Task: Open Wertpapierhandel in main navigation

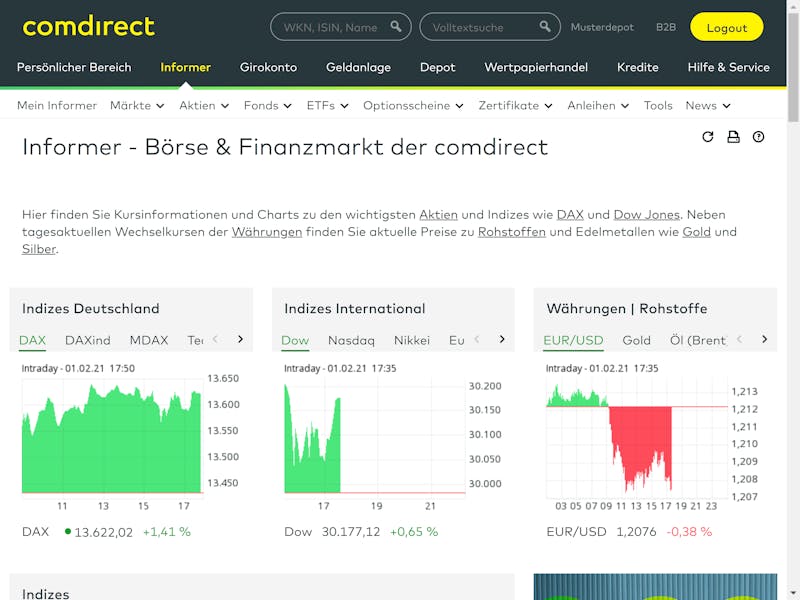Action: [536, 67]
